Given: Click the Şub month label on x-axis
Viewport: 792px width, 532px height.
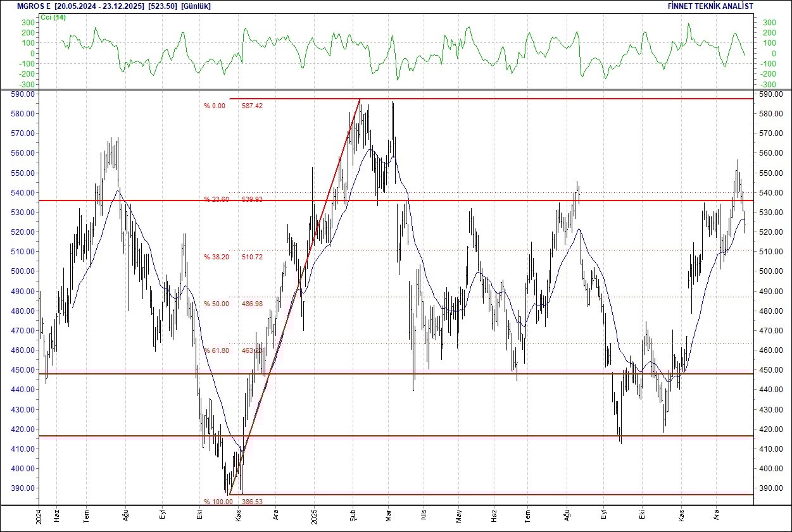Looking at the screenshot, I should [x=353, y=515].
